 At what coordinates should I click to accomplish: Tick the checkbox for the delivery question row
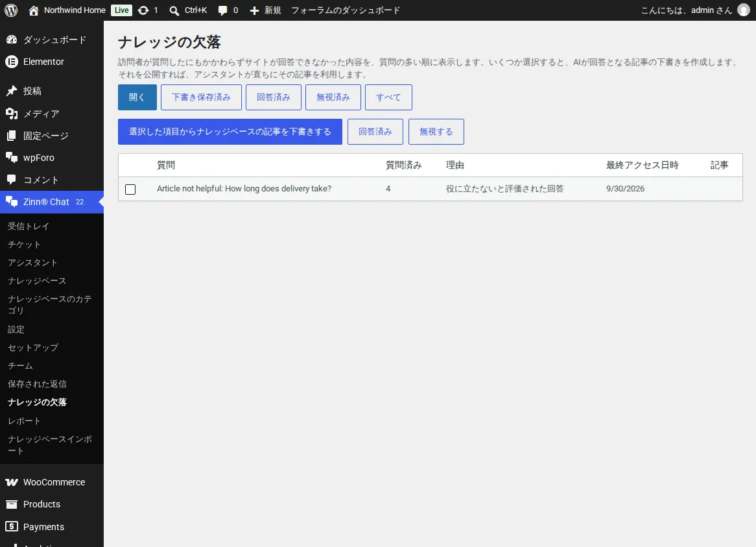coord(130,189)
